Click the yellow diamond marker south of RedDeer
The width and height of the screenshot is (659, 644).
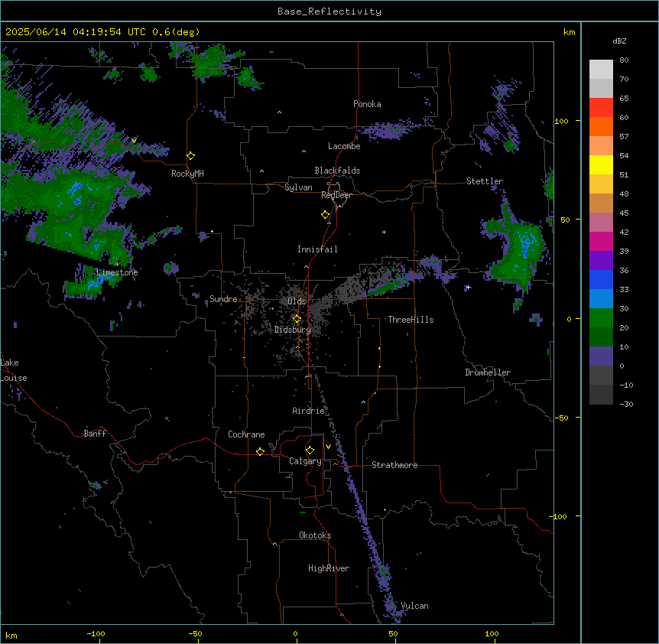pos(326,215)
